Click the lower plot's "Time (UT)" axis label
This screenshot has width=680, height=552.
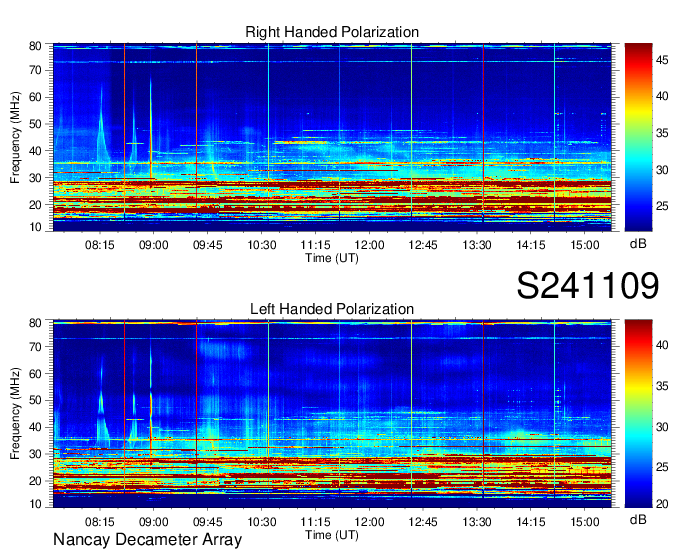[x=332, y=535]
